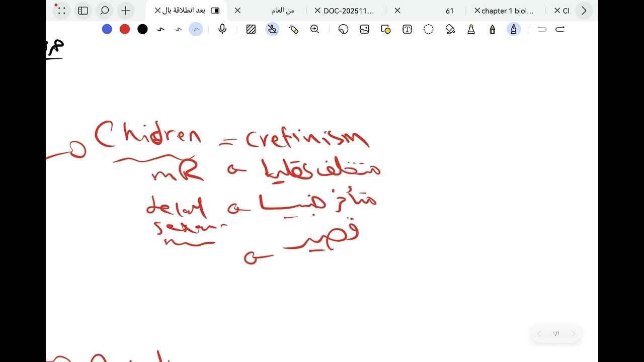Select the dashed lasso selection tool
The width and height of the screenshot is (644, 362).
[429, 29]
